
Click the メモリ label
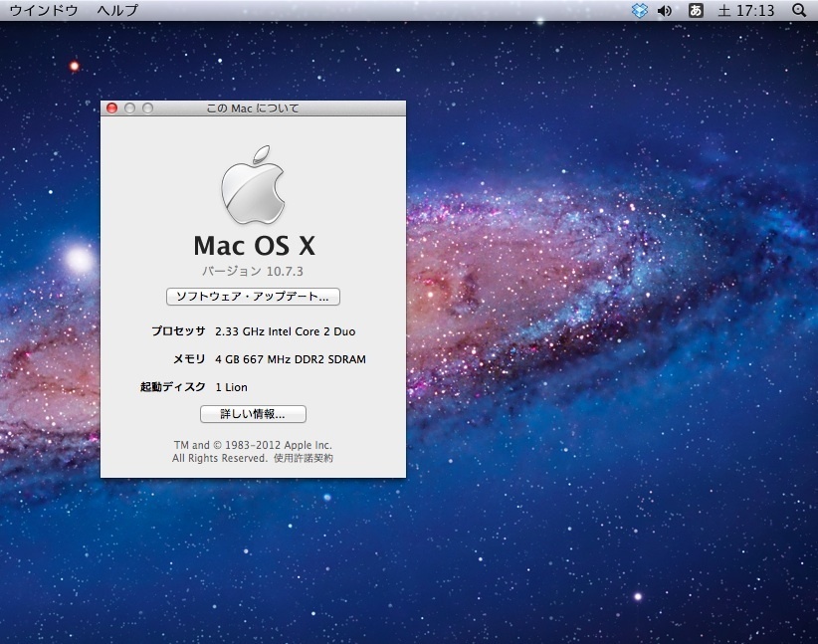pyautogui.click(x=189, y=359)
